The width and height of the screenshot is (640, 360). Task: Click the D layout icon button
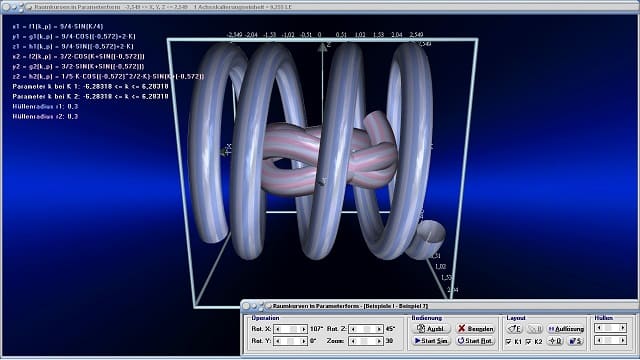[556, 341]
